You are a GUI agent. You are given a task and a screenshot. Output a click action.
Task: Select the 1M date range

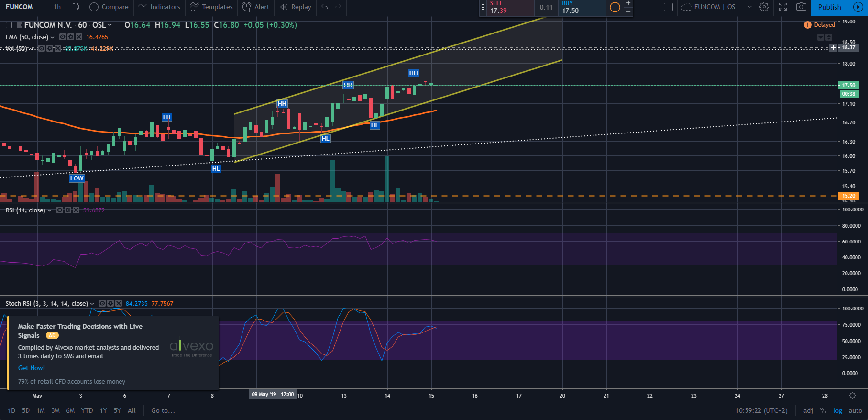(x=41, y=410)
